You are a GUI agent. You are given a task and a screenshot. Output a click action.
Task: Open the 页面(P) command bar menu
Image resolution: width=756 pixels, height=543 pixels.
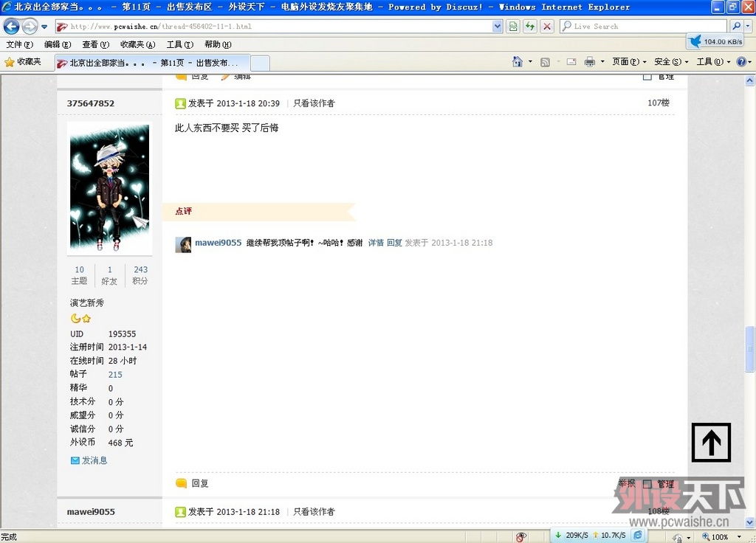coord(629,62)
